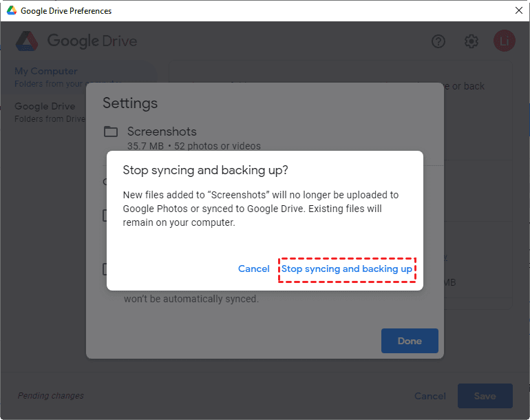Image resolution: width=530 pixels, height=420 pixels.
Task: Click the Google Drive title bar icon
Action: pos(12,10)
